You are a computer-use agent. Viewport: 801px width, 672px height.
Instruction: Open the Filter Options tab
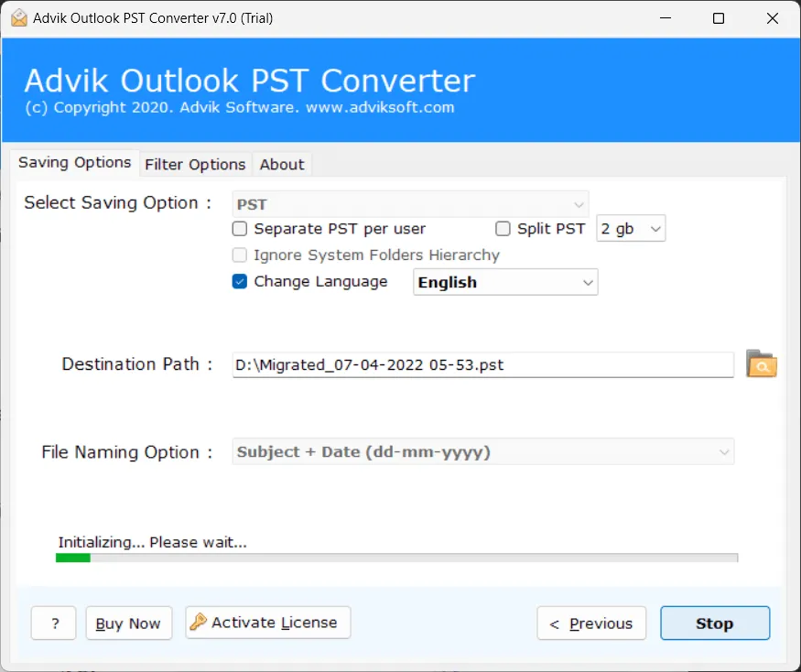(x=195, y=165)
